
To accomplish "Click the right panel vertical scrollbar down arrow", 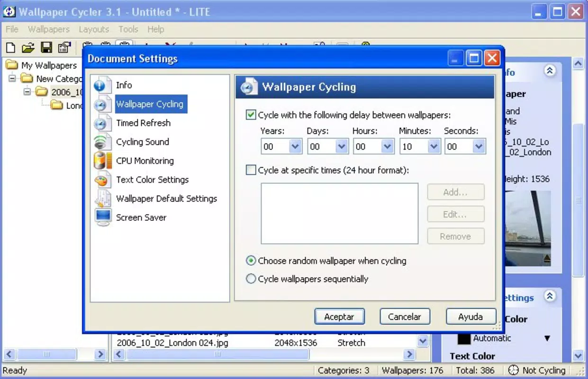I will click(x=578, y=355).
